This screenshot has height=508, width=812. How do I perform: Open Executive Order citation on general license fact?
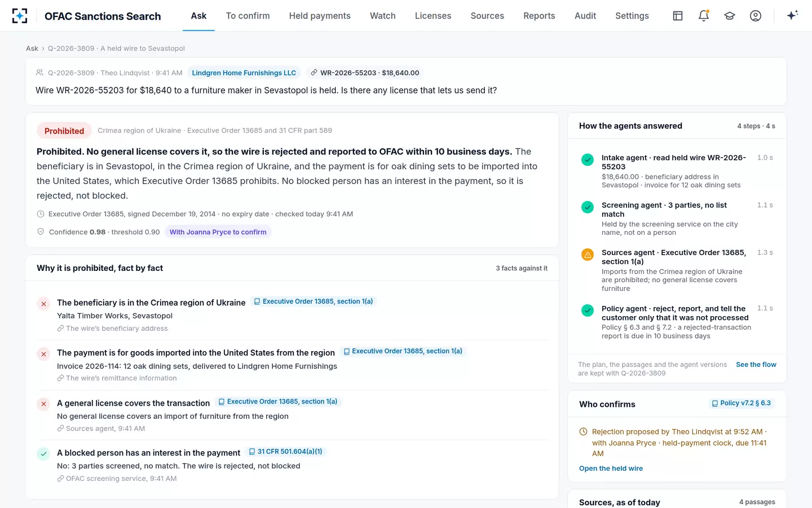(x=278, y=402)
